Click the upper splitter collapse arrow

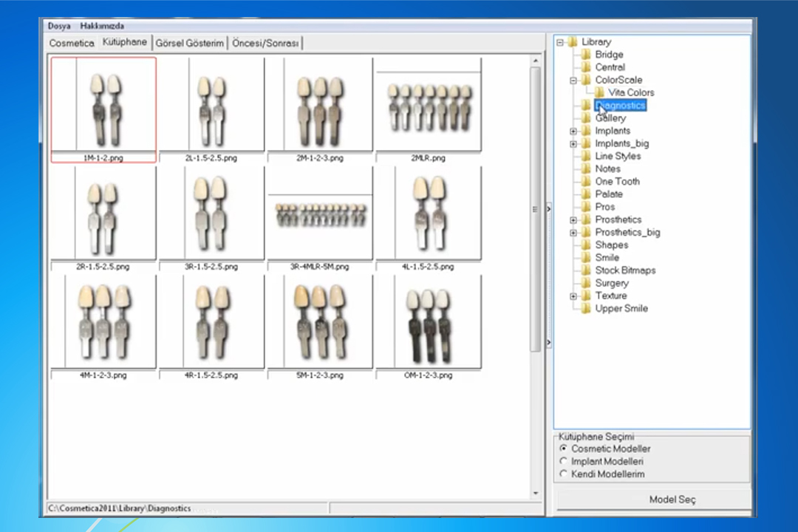[548, 208]
